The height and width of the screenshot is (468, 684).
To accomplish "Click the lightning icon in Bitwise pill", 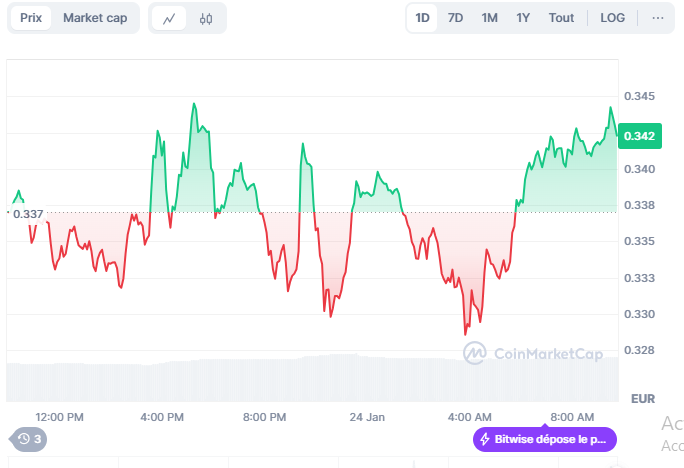I will point(485,439).
